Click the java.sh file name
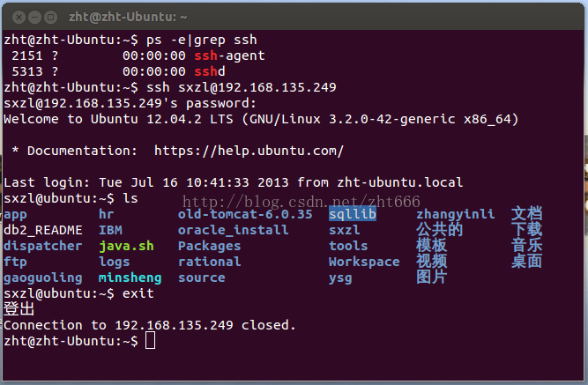 coord(126,246)
